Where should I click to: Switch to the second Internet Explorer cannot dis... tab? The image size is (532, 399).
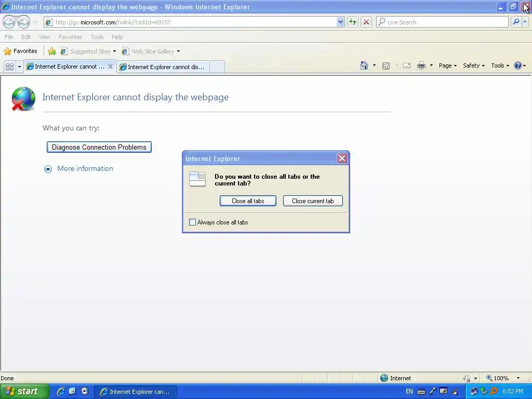point(163,67)
